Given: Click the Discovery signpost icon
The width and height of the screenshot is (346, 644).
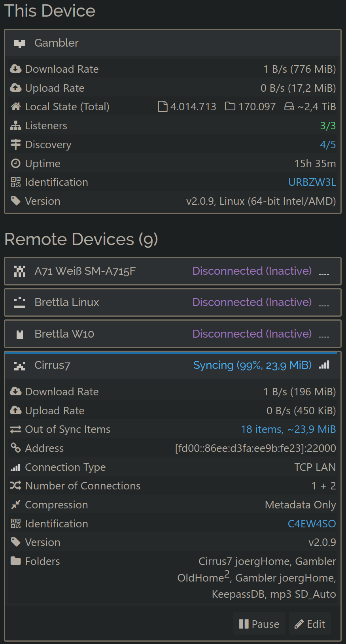Looking at the screenshot, I should click(x=16, y=144).
